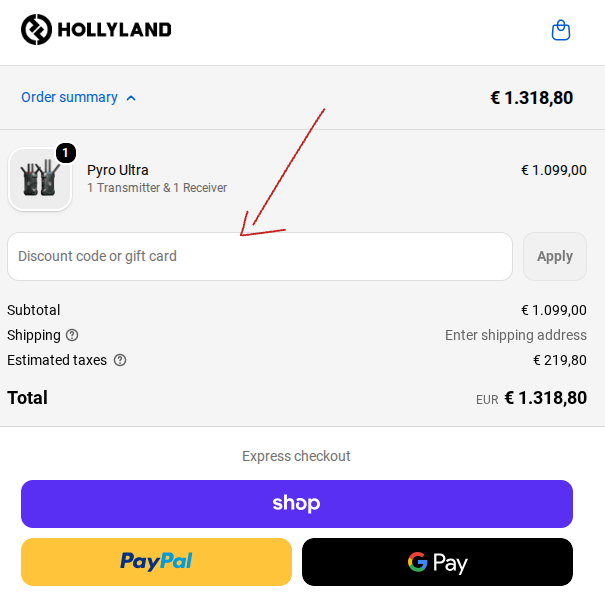The height and width of the screenshot is (596, 605).
Task: Toggle the Order summary section link
Action: pyautogui.click(x=69, y=97)
